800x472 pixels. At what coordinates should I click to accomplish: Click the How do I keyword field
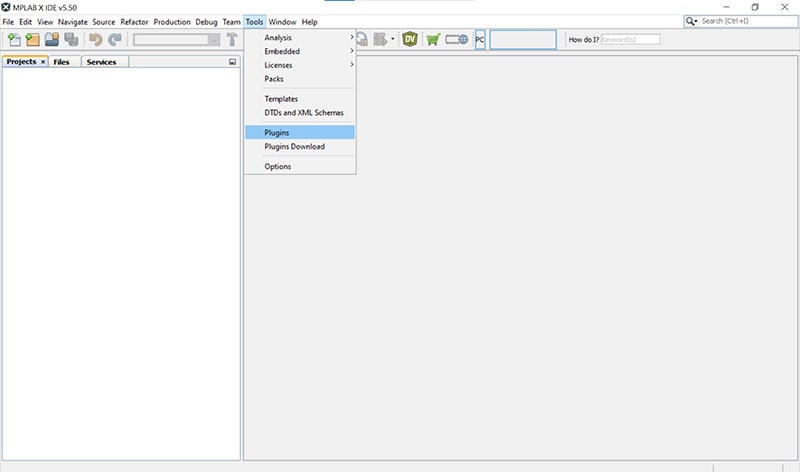tap(631, 39)
